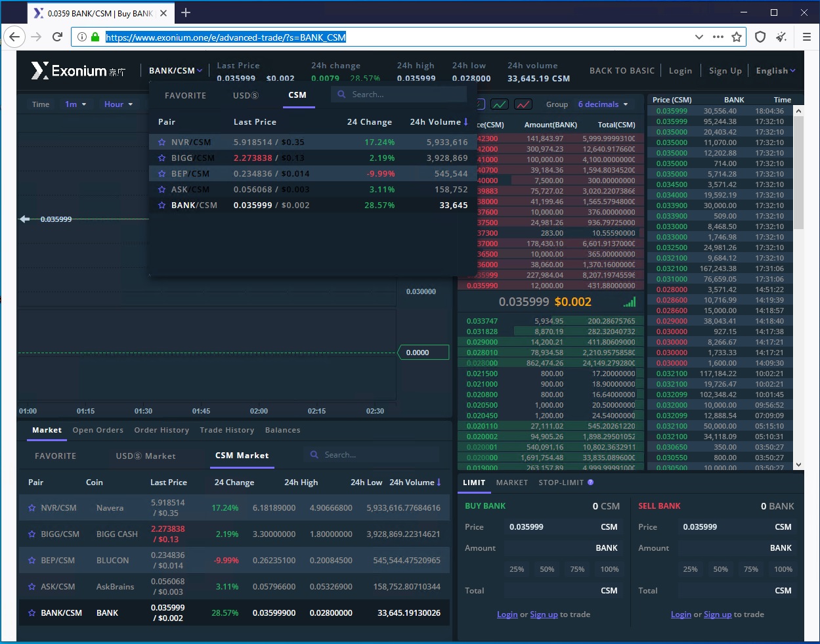The image size is (820, 644).
Task: Click the Exonium logo
Action: pyautogui.click(x=78, y=71)
